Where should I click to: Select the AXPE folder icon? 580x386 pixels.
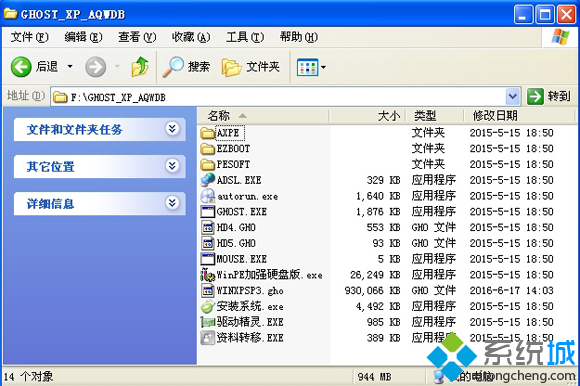click(x=208, y=133)
